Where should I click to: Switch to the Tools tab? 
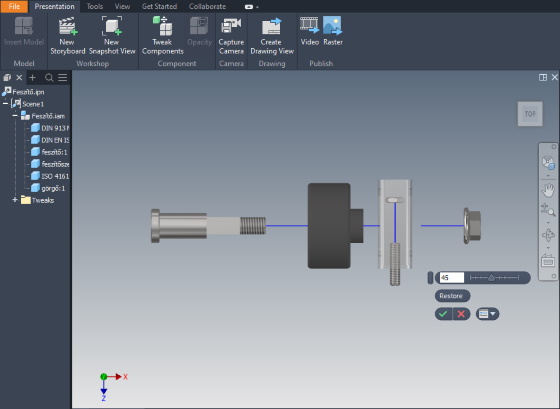click(95, 6)
